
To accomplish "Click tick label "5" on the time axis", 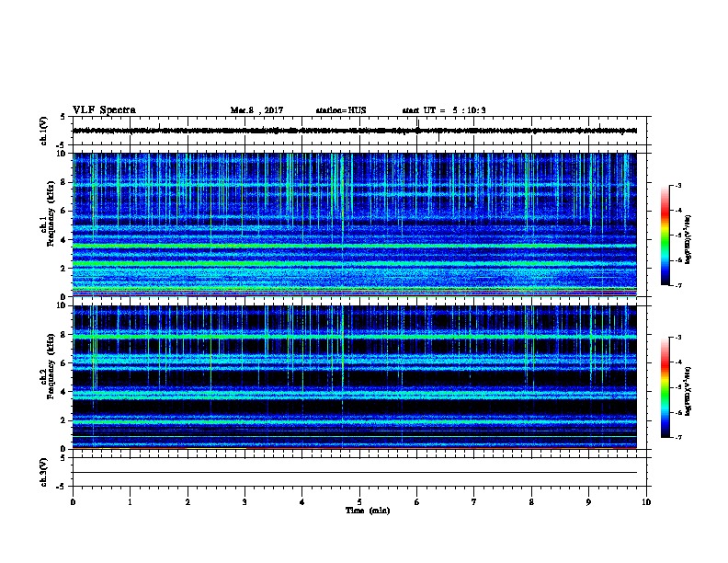I will (x=359, y=501).
